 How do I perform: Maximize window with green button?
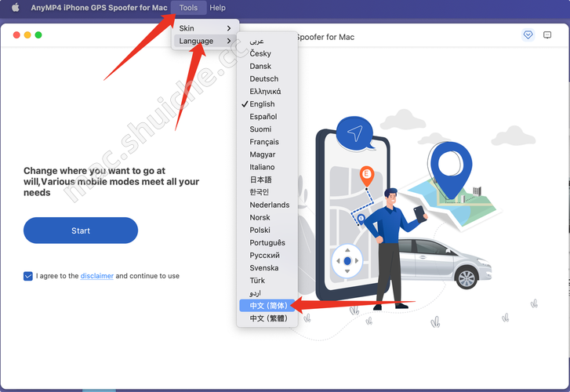38,35
